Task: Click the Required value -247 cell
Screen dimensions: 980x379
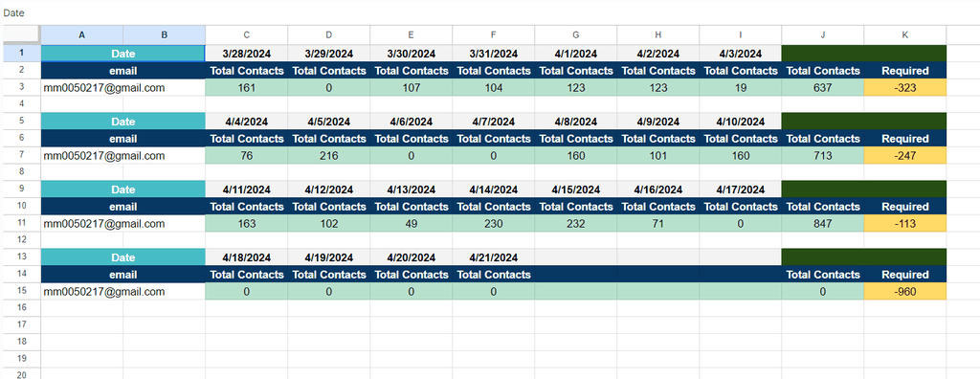Action: point(905,156)
